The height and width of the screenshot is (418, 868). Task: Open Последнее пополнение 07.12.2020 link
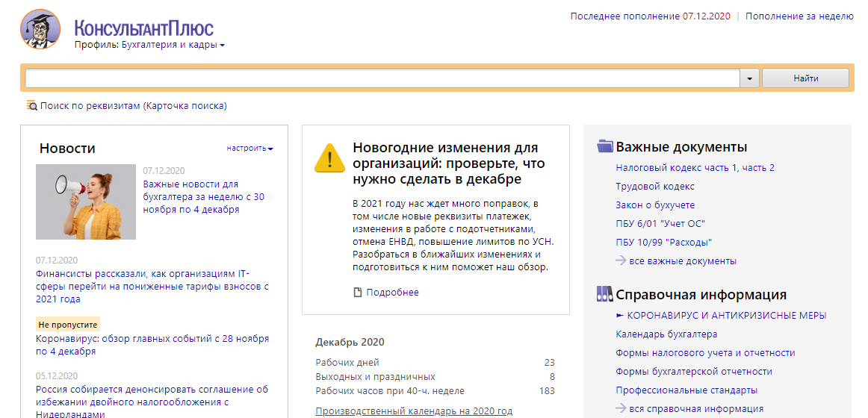[649, 16]
